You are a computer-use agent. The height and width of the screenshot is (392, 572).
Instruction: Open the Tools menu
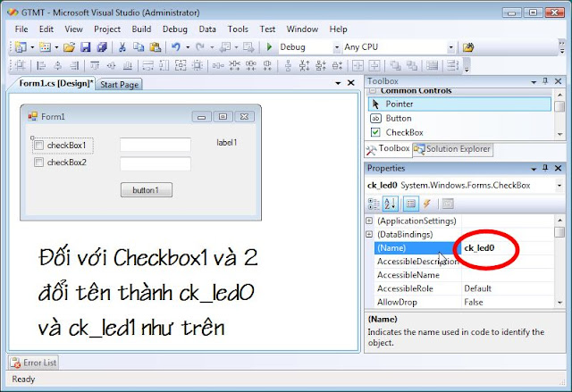point(238,29)
